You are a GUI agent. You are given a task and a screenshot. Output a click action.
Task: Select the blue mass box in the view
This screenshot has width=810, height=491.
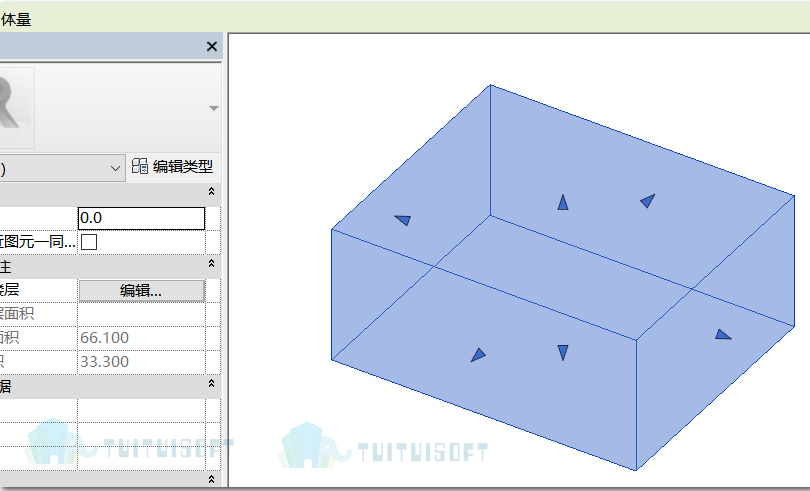563,278
